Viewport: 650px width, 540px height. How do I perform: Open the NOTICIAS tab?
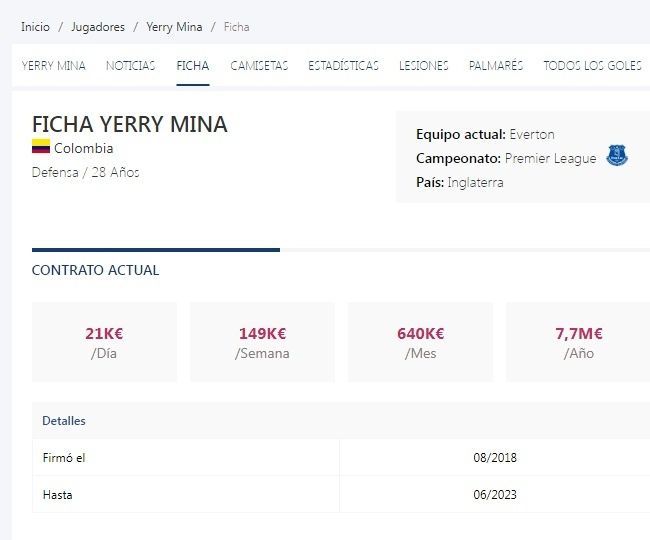click(131, 66)
